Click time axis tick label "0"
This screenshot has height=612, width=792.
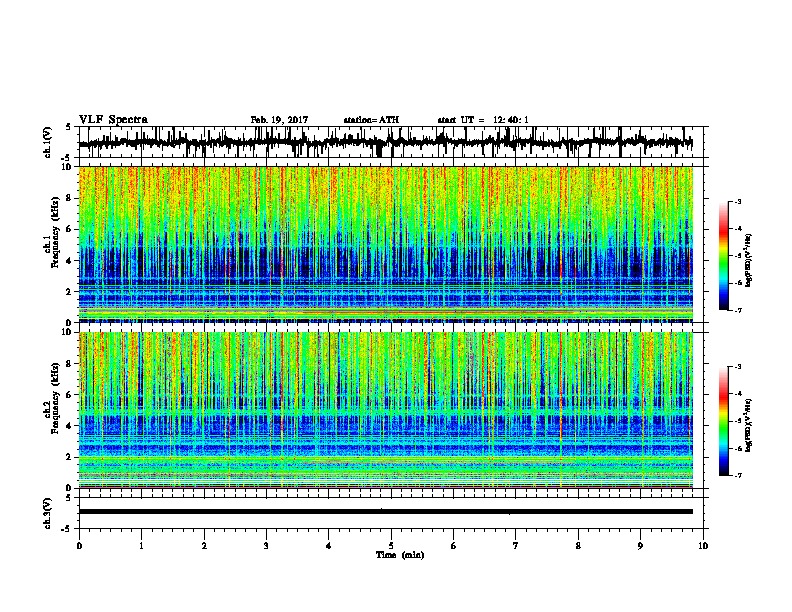[x=79, y=546]
